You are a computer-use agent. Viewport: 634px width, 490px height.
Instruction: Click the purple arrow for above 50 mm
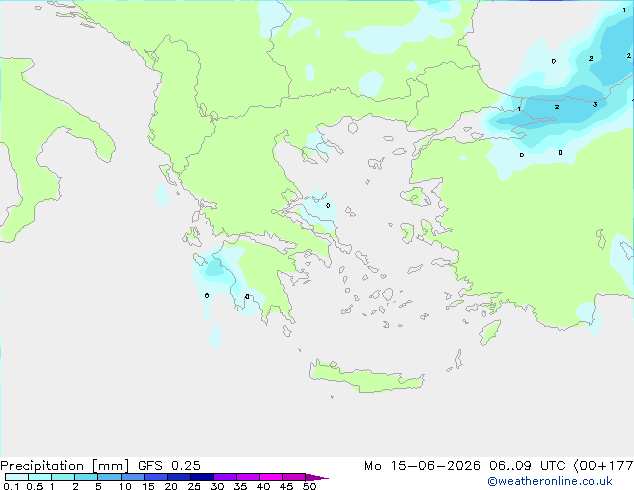[317, 477]
